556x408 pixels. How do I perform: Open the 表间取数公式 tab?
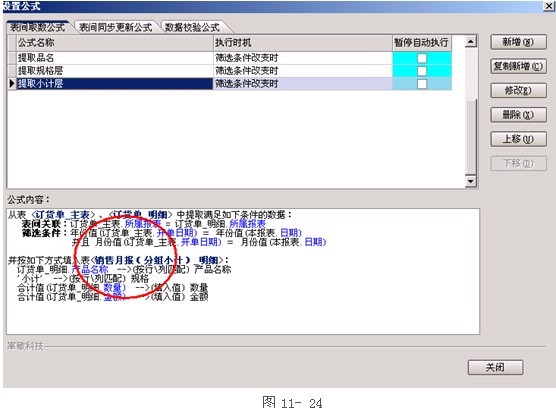point(37,27)
